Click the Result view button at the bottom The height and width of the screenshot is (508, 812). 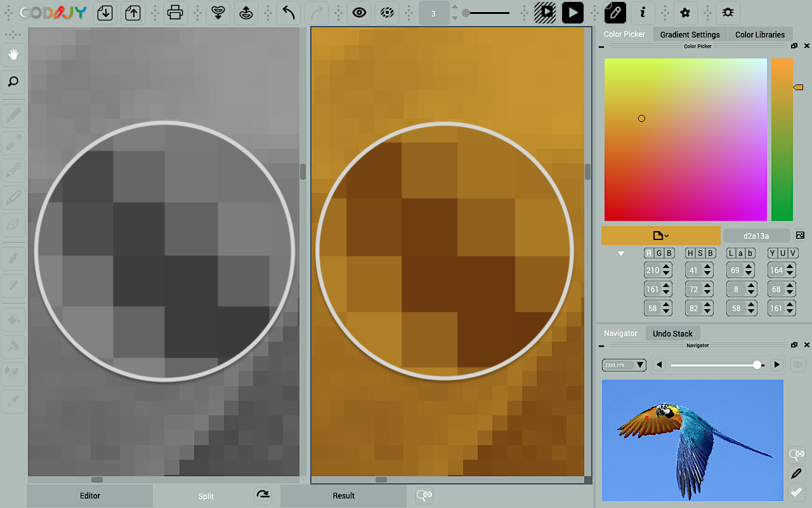tap(343, 495)
